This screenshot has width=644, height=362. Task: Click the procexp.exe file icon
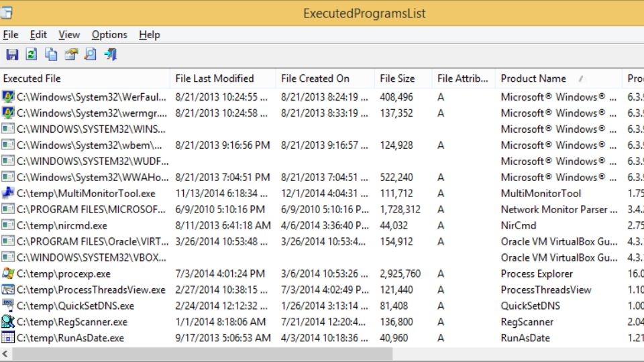8,274
